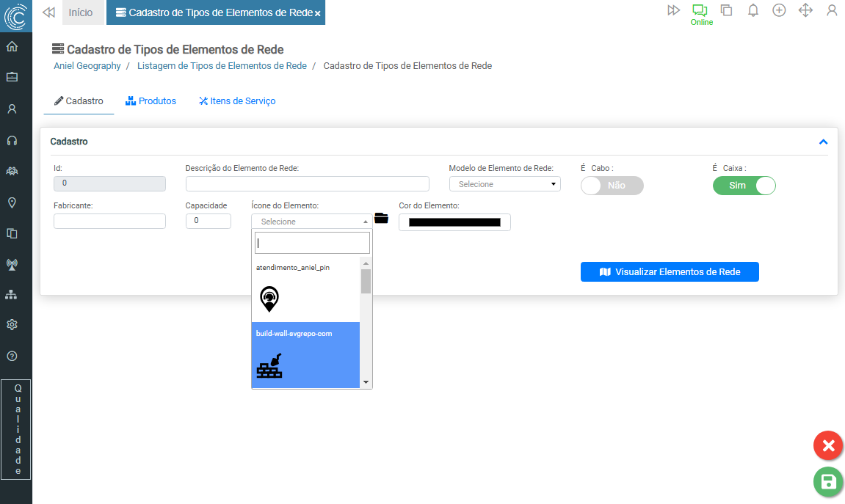The width and height of the screenshot is (845, 504).
Task: Switch to the Produtos tab
Action: tap(150, 101)
